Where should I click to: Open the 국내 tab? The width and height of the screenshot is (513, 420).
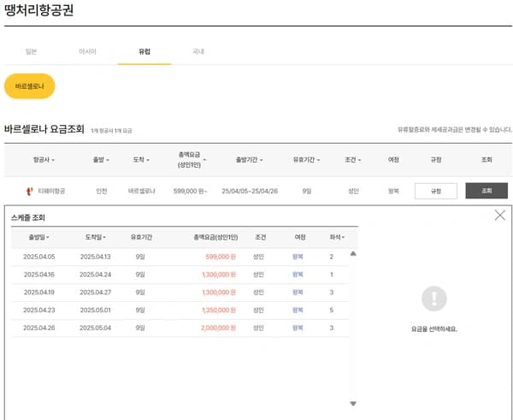coord(198,51)
